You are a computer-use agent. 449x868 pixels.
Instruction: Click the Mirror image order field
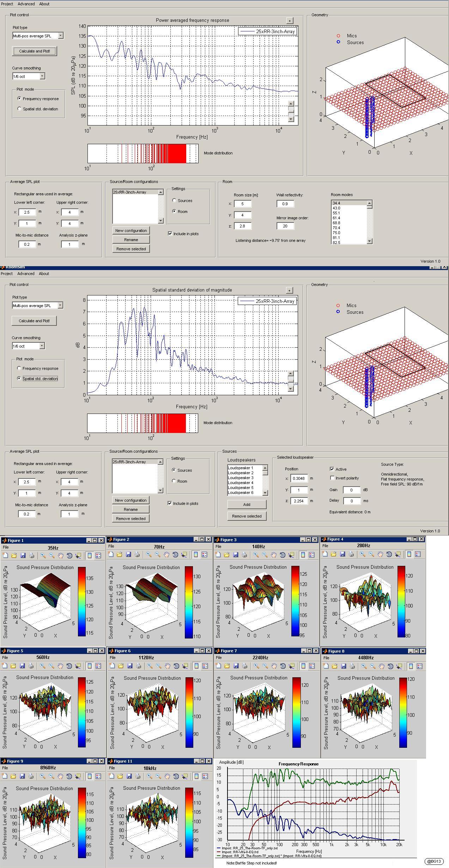285,226
